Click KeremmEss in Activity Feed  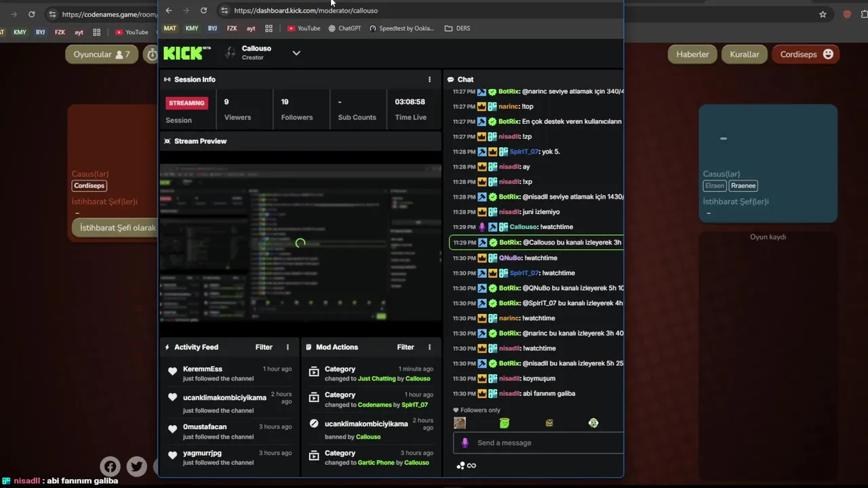coord(202,369)
